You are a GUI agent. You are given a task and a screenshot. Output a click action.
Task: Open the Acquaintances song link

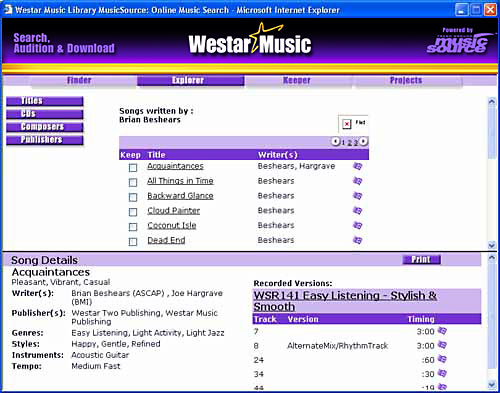click(x=175, y=166)
